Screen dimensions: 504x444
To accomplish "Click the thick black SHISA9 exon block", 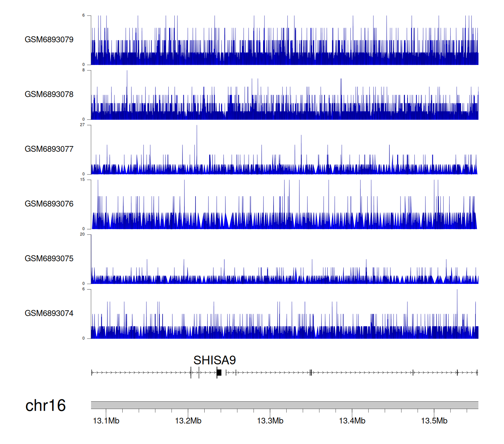I will (219, 372).
